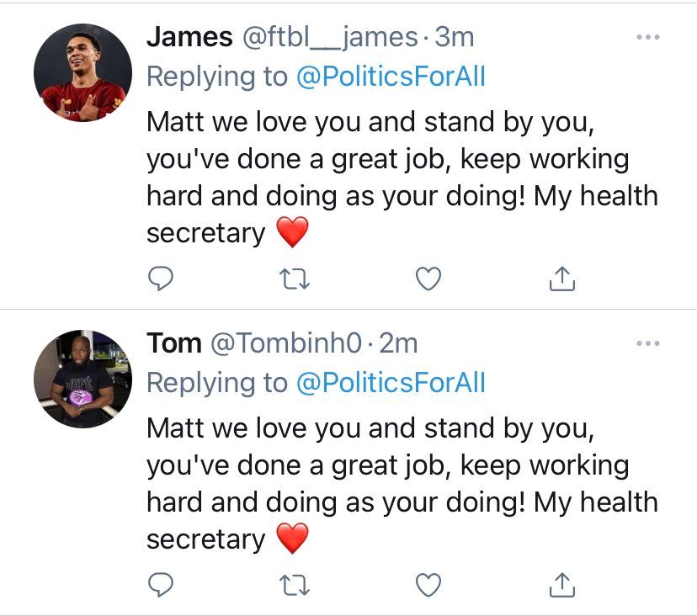Viewport: 697px width, 616px height.
Task: Share James's tweet
Action: click(562, 278)
